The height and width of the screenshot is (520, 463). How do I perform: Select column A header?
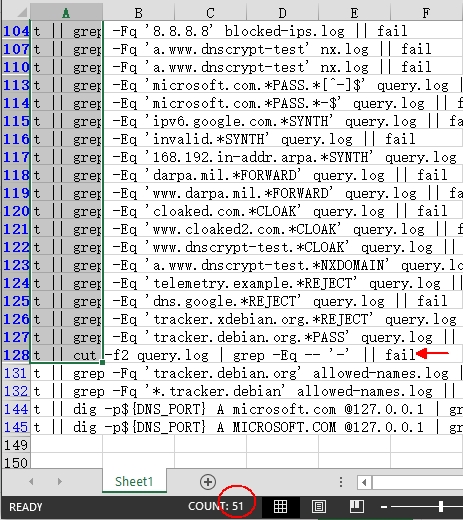(66, 13)
